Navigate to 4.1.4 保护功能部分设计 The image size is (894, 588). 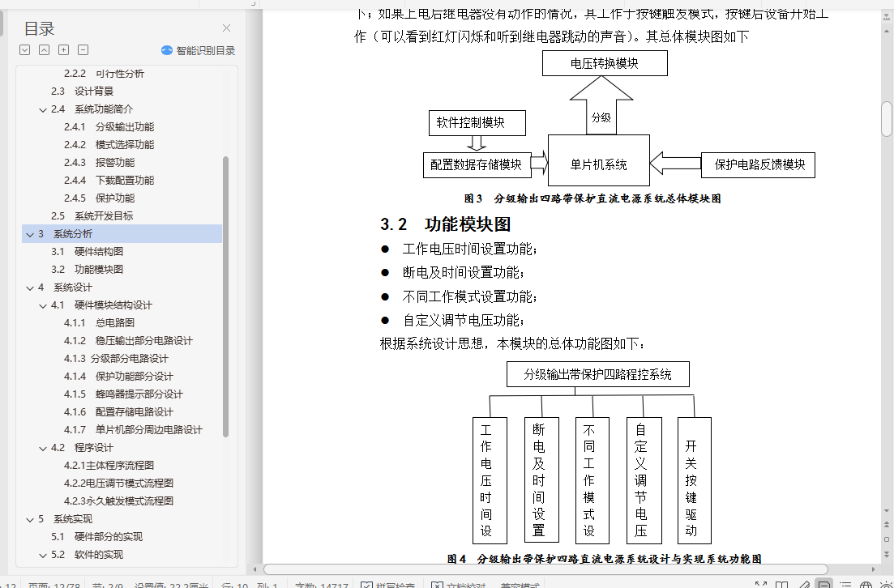(x=118, y=376)
